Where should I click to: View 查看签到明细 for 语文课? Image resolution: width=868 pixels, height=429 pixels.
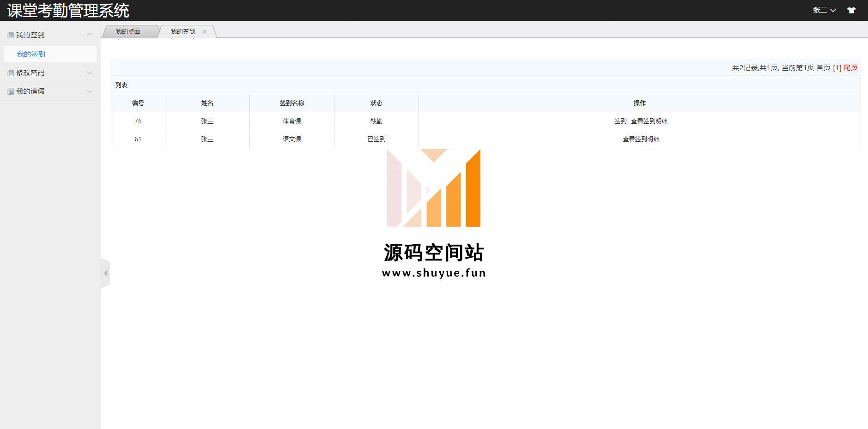point(641,139)
